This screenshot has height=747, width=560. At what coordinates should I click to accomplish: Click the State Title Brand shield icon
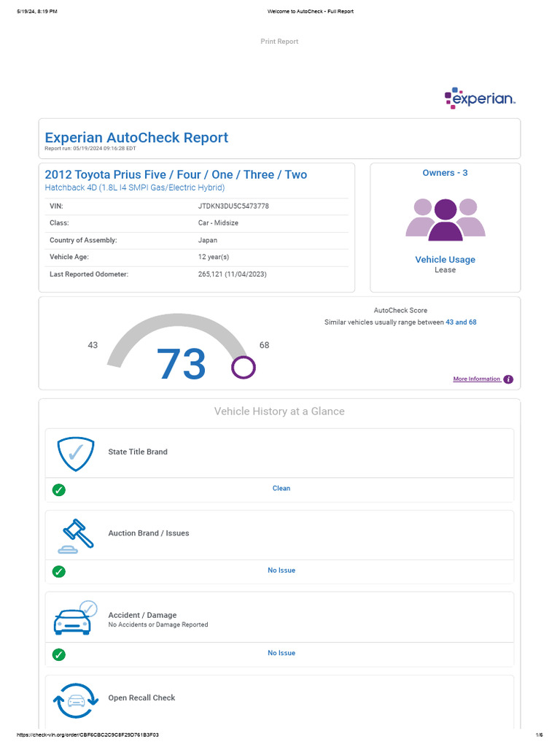[76, 454]
